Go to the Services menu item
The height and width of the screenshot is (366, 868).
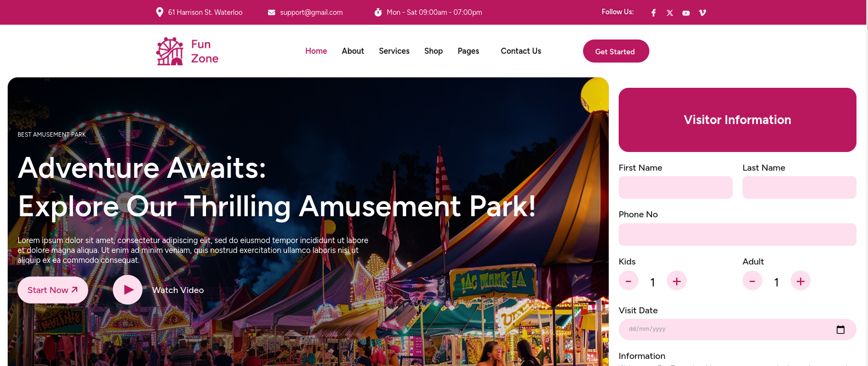[394, 51]
